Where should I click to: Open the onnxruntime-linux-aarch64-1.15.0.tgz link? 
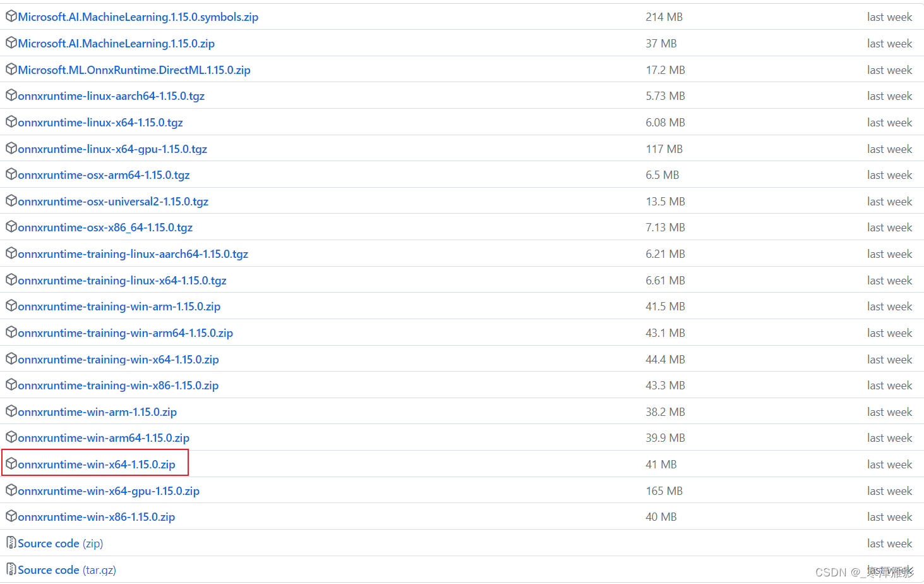(111, 96)
